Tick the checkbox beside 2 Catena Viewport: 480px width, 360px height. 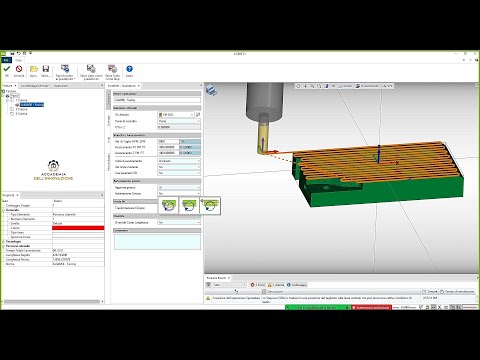point(12,109)
